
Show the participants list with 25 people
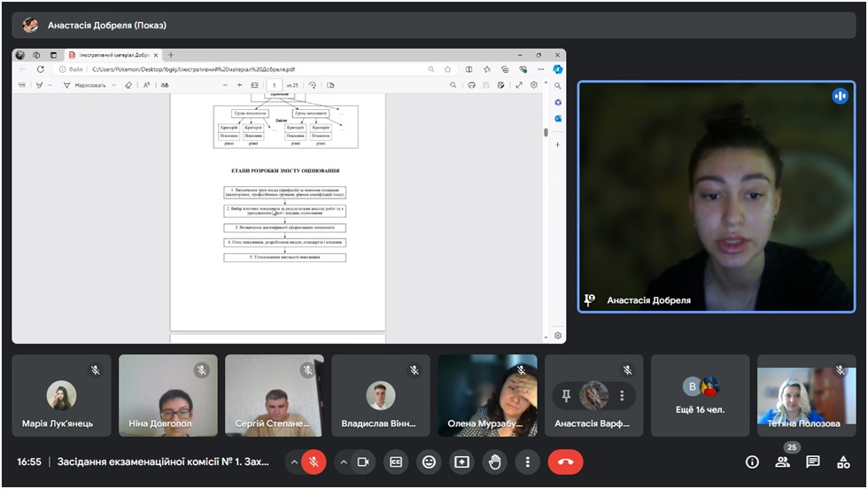[x=782, y=462]
